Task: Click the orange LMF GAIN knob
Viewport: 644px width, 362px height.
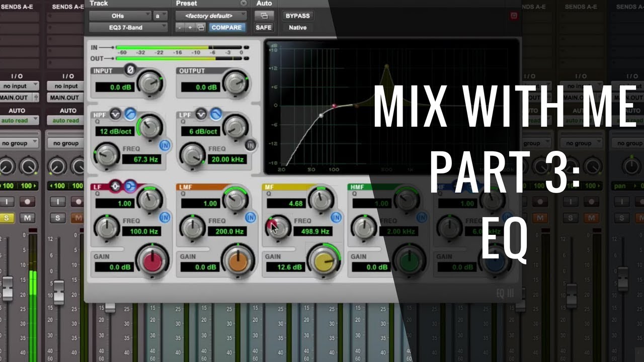Action: pyautogui.click(x=238, y=261)
